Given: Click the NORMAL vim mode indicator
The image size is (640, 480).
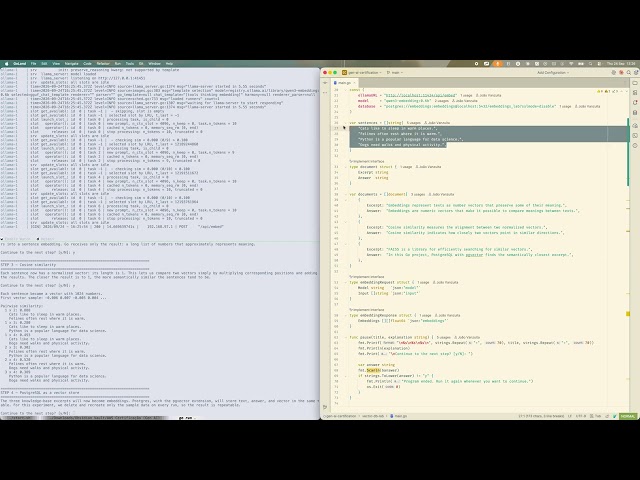Looking at the screenshot, I should click(x=628, y=416).
